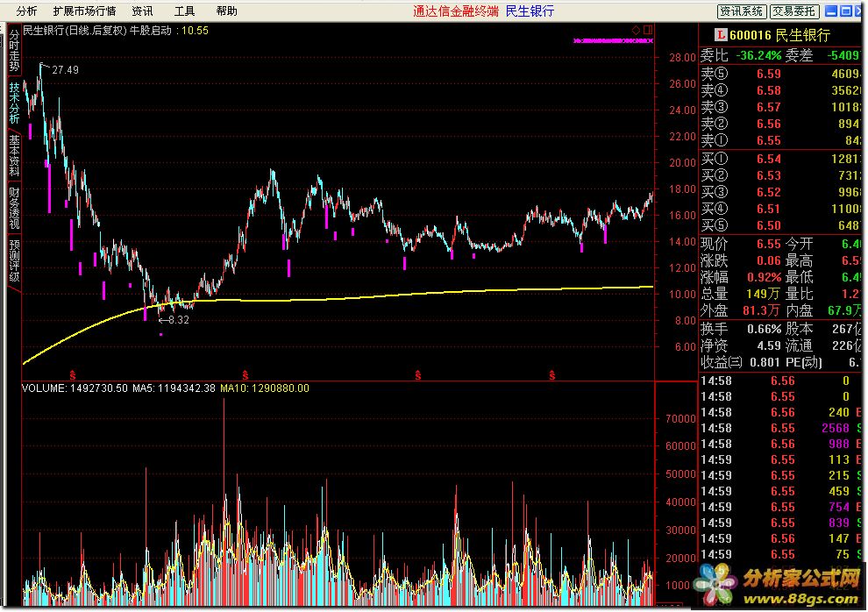Click the 8.32 low price label

pos(179,320)
